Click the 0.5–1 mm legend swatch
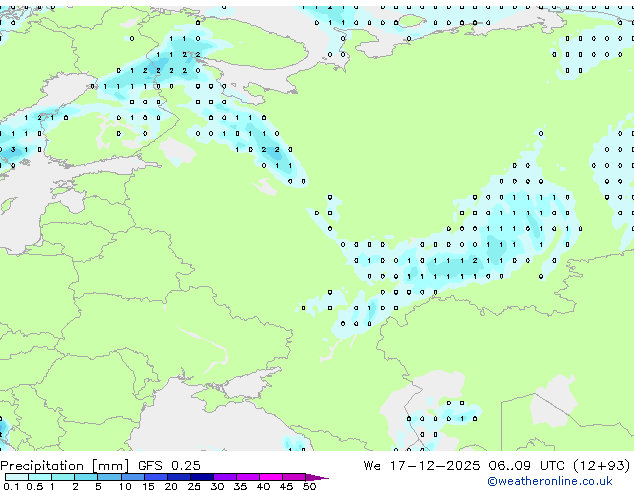The width and height of the screenshot is (634, 490). (40, 477)
